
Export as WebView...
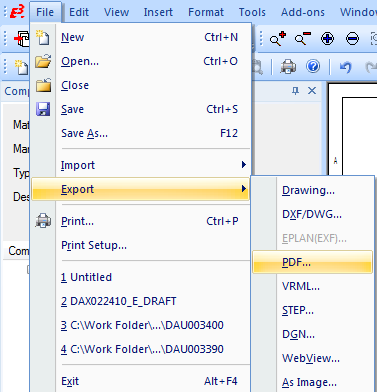312,358
